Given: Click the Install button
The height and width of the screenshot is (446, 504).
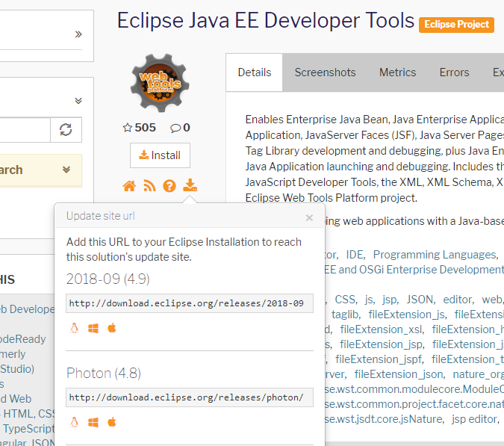Looking at the screenshot, I should (x=160, y=155).
